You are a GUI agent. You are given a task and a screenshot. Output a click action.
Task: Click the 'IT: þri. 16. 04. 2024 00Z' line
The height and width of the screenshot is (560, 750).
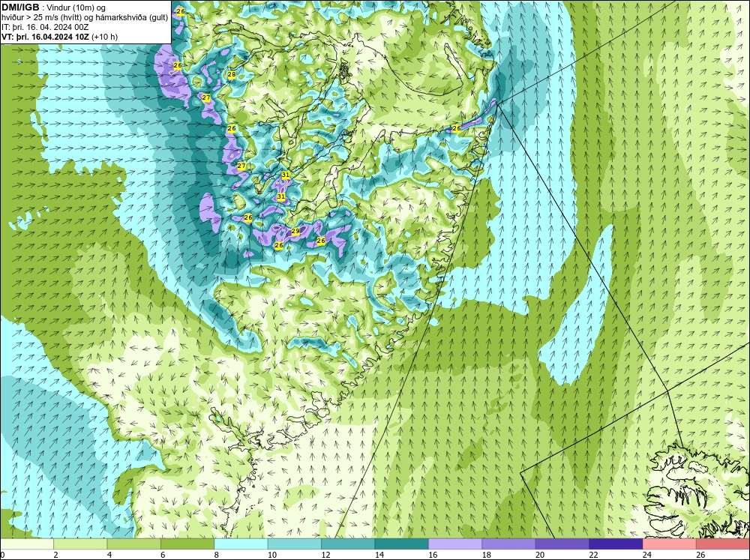(45, 27)
